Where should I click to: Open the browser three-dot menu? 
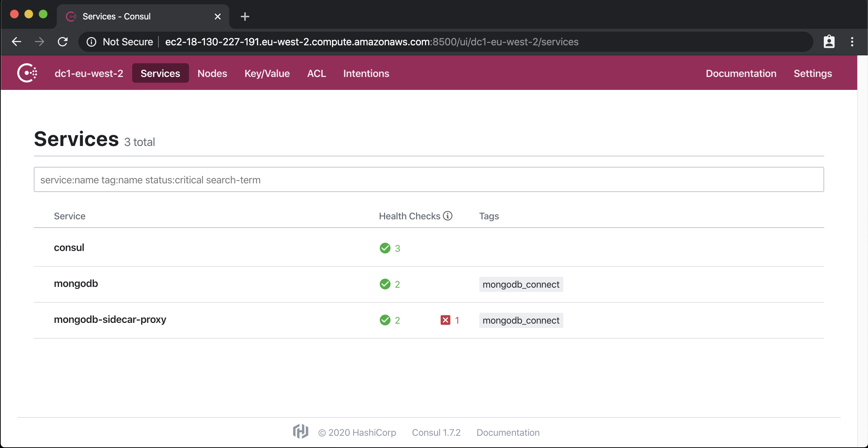coord(852,42)
